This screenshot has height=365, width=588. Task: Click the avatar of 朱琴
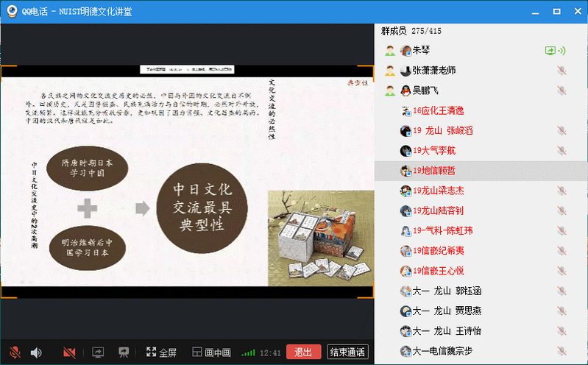405,51
